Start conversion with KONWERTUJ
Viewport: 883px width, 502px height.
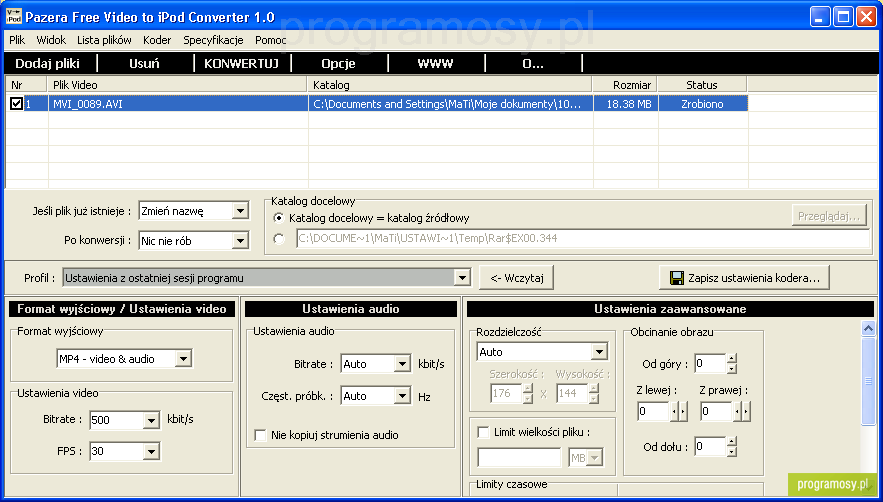pos(242,63)
